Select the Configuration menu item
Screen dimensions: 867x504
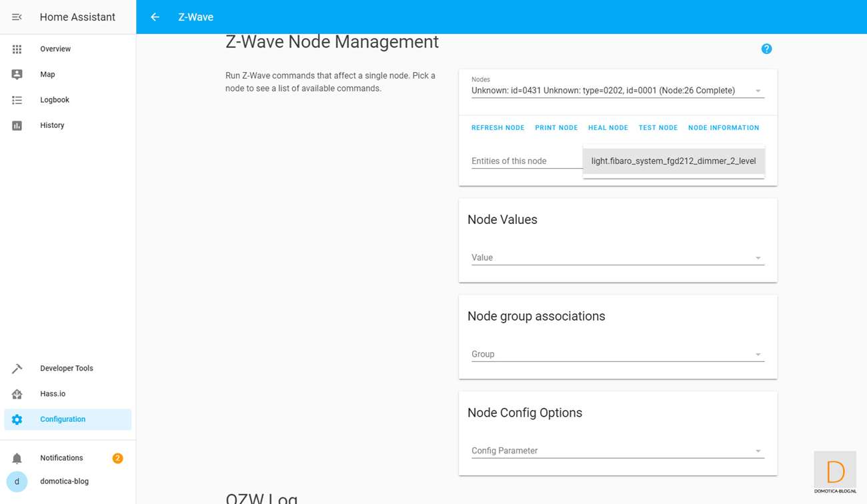[x=63, y=419]
